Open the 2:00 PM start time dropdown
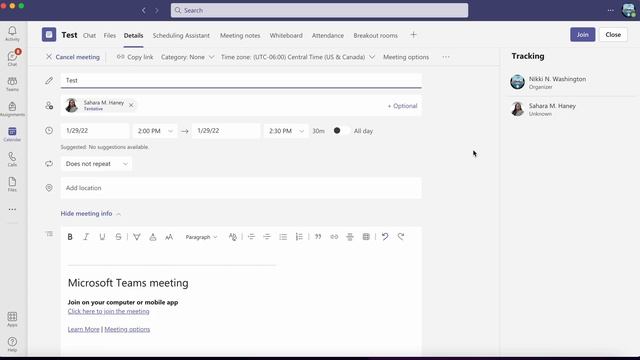This screenshot has height=360, width=640. (x=155, y=131)
